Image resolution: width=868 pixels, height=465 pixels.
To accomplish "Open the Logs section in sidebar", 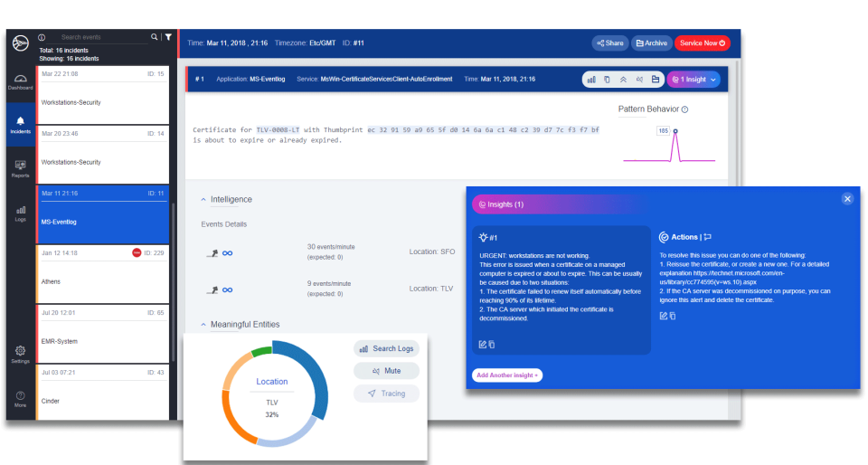I will coord(21,214).
